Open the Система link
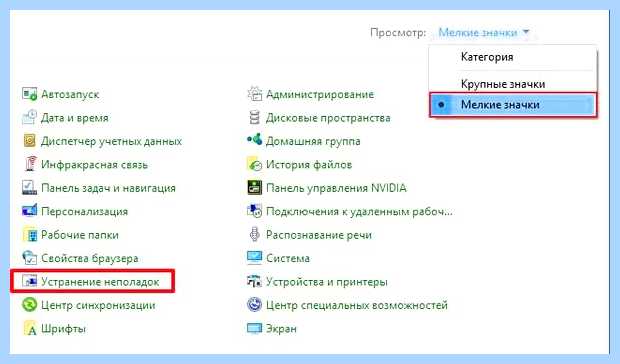The image size is (620, 364). click(288, 258)
